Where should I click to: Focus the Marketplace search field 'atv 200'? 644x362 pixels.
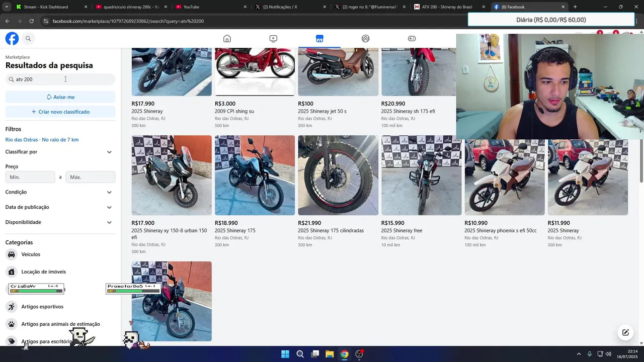(60, 79)
